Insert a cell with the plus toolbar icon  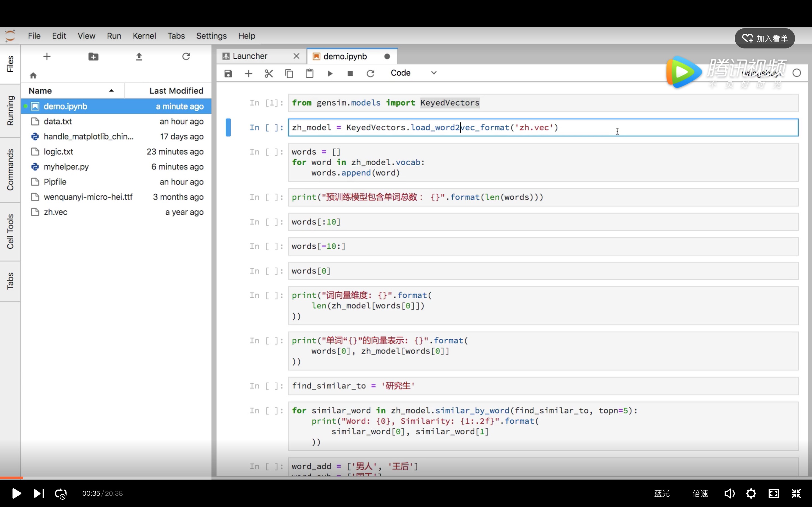tap(248, 74)
